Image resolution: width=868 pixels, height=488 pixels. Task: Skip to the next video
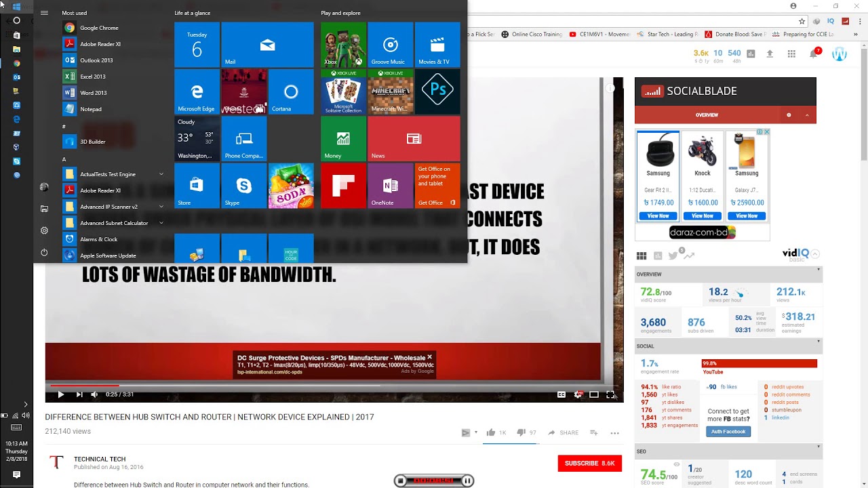tap(79, 394)
